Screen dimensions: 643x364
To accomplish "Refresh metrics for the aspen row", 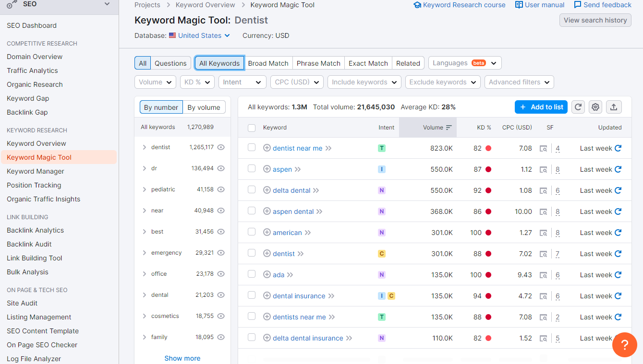I will coord(618,169).
